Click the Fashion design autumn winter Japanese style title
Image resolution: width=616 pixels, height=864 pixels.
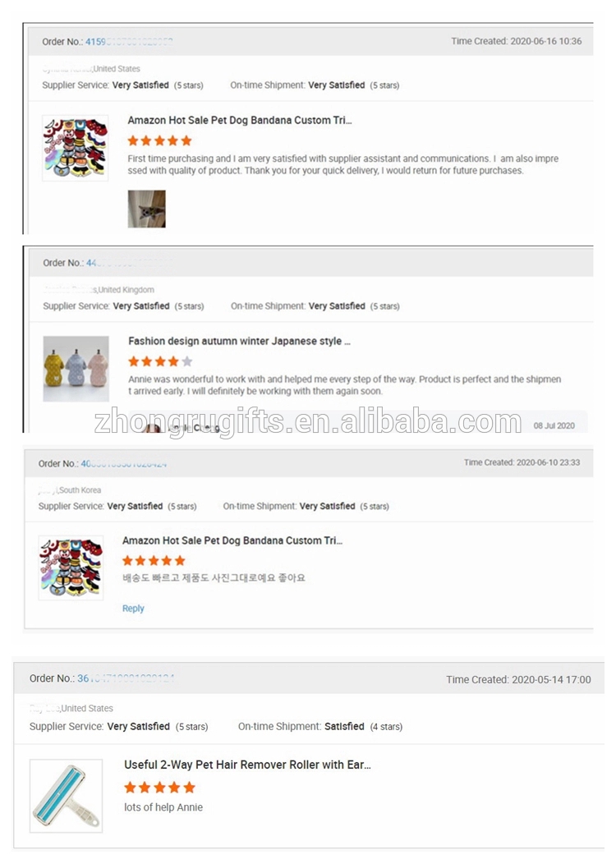click(239, 341)
